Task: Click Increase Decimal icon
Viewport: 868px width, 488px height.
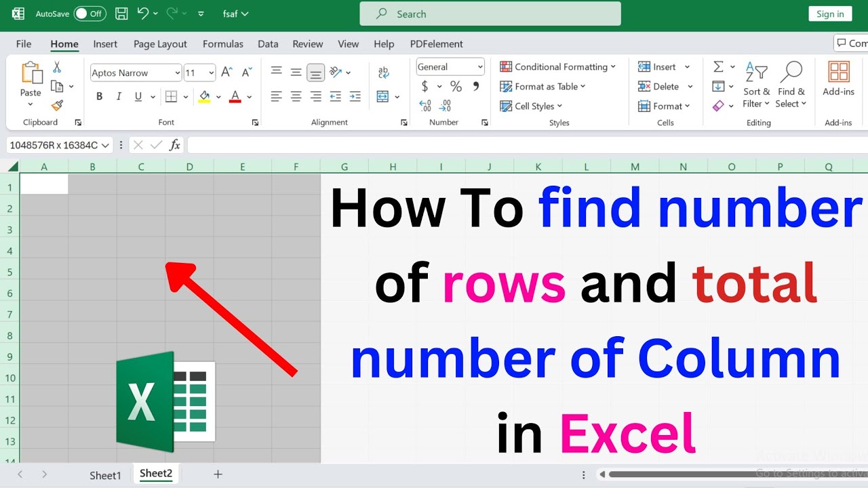Action: click(425, 106)
